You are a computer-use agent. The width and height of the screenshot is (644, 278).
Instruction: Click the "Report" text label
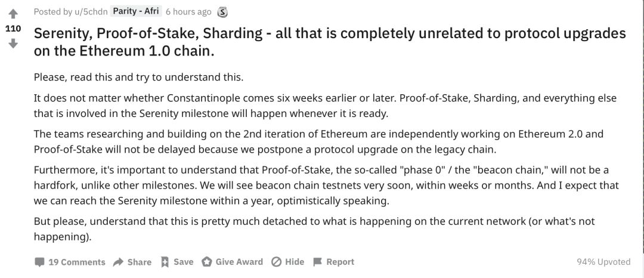340,262
